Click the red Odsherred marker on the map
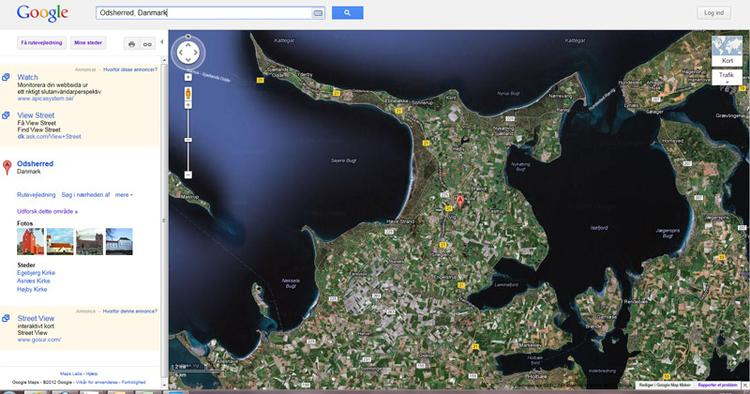This screenshot has width=750, height=394. tap(460, 201)
